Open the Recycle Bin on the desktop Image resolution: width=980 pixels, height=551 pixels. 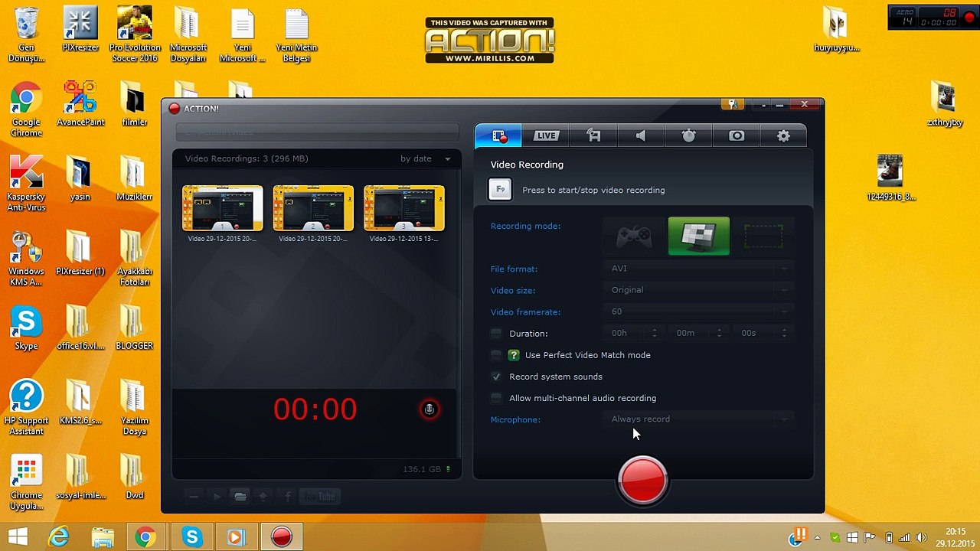pyautogui.click(x=26, y=35)
